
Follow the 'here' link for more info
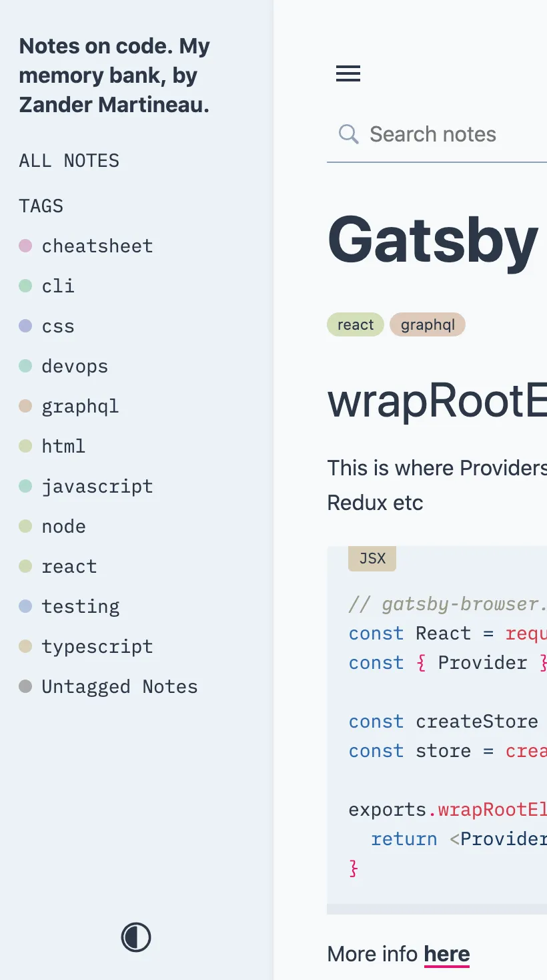click(446, 953)
